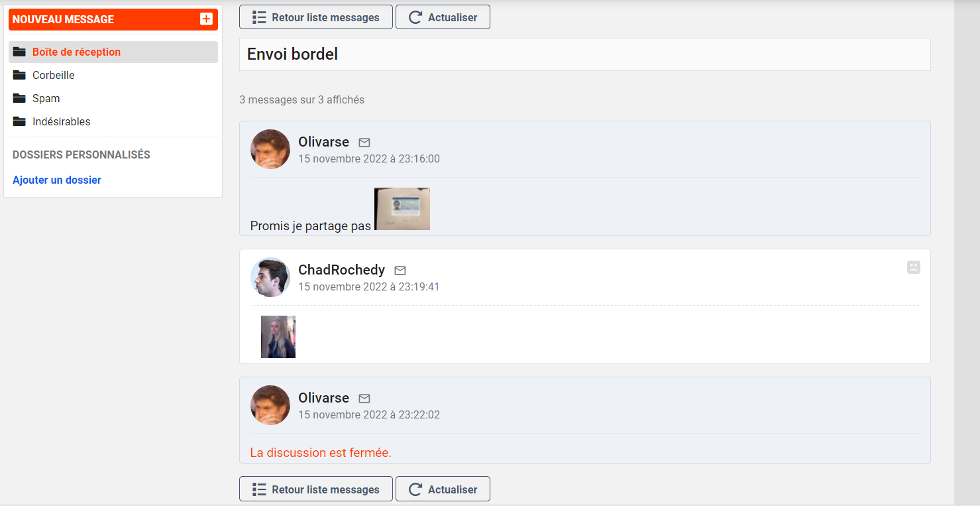This screenshot has height=506, width=980.
Task: Click the first Olivarse avatar picture
Action: click(x=270, y=149)
